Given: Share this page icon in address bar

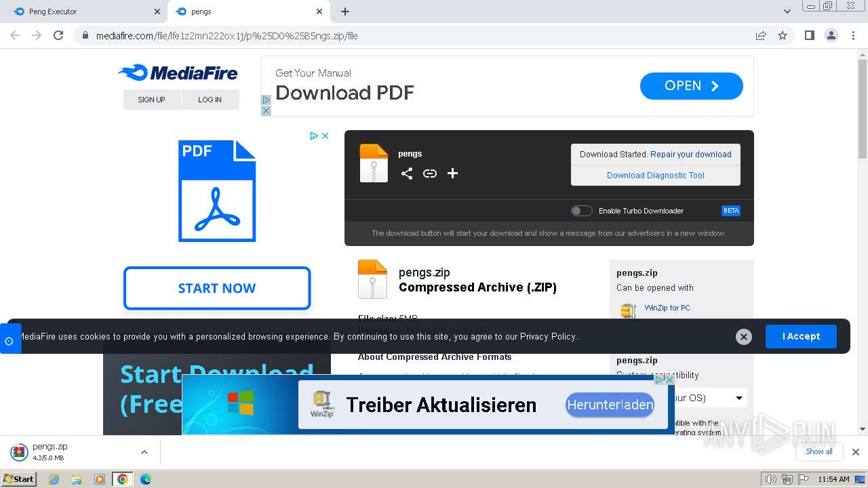Looking at the screenshot, I should pos(761,35).
